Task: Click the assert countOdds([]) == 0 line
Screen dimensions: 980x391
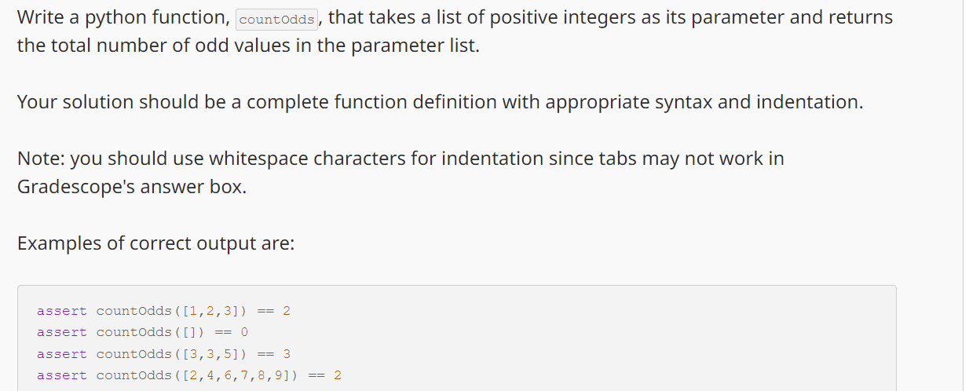Action: pos(142,332)
